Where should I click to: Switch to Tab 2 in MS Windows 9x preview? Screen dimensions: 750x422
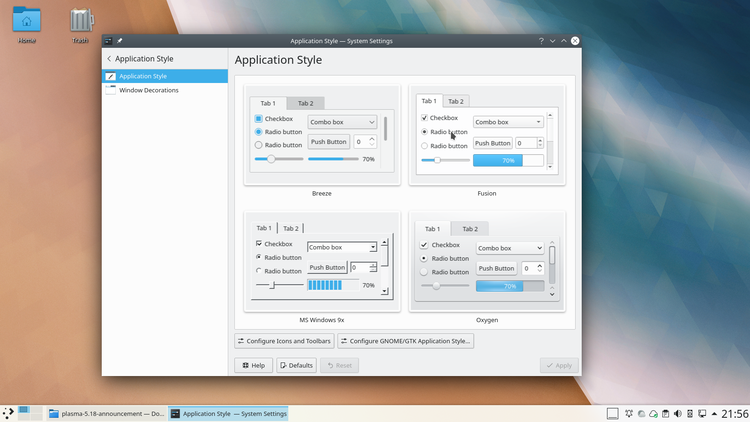(291, 228)
